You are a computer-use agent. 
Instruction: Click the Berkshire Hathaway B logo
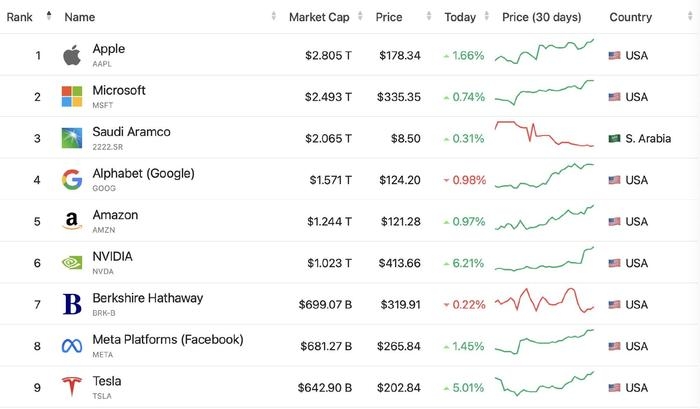tap(72, 304)
